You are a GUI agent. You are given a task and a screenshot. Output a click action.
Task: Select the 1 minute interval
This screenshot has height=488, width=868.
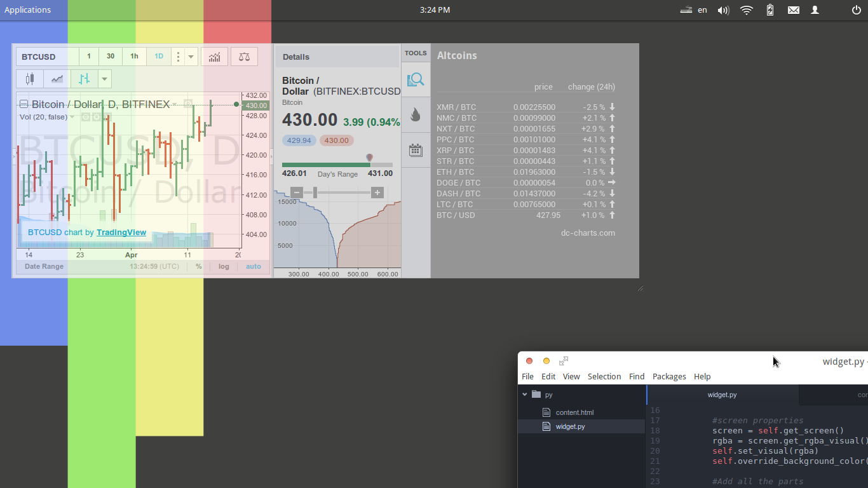pos(89,57)
